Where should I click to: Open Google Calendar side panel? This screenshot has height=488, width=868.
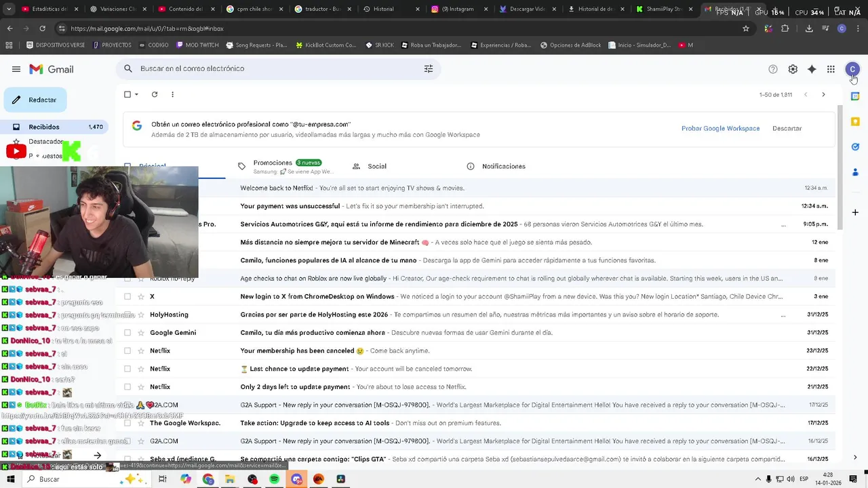point(855,96)
